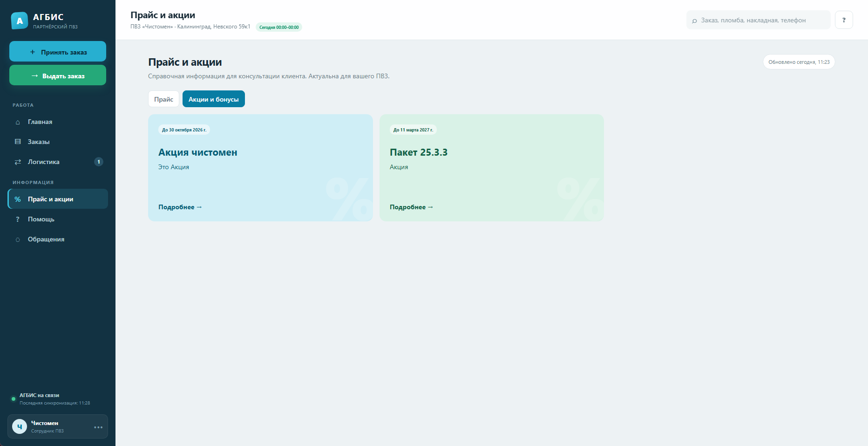The width and height of the screenshot is (868, 446).
Task: Open Помощь question mark icon
Action: [x=18, y=219]
